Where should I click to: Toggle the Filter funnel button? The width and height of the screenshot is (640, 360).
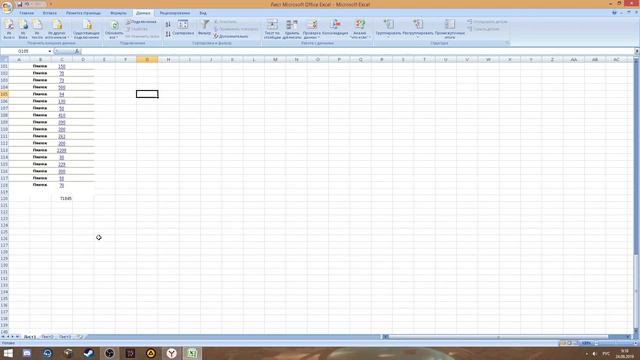[204, 28]
